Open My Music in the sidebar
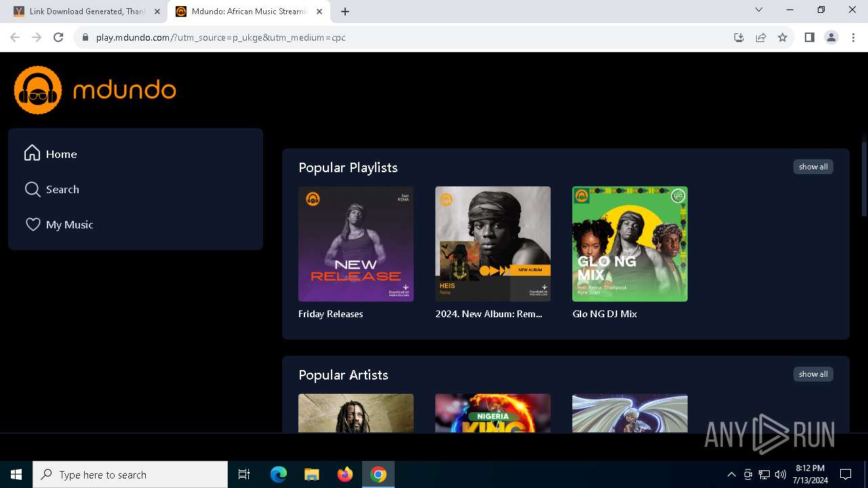Screen dimensions: 868x488 [136, 224]
